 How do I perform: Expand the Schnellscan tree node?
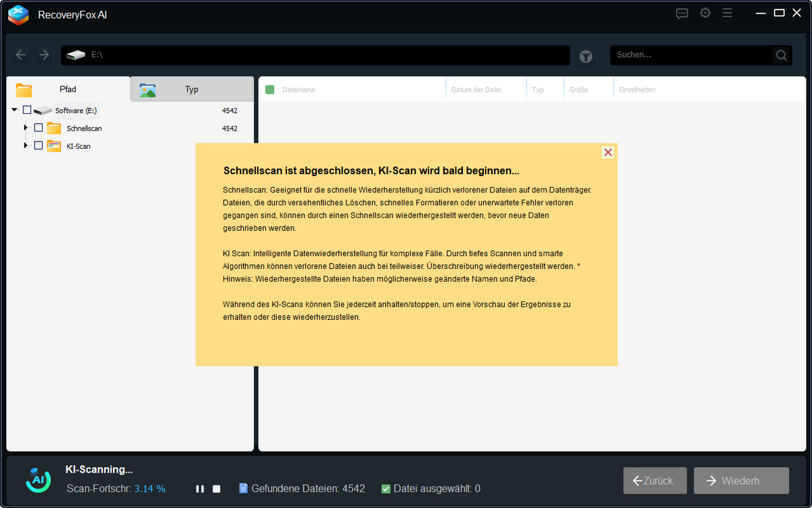pyautogui.click(x=26, y=127)
